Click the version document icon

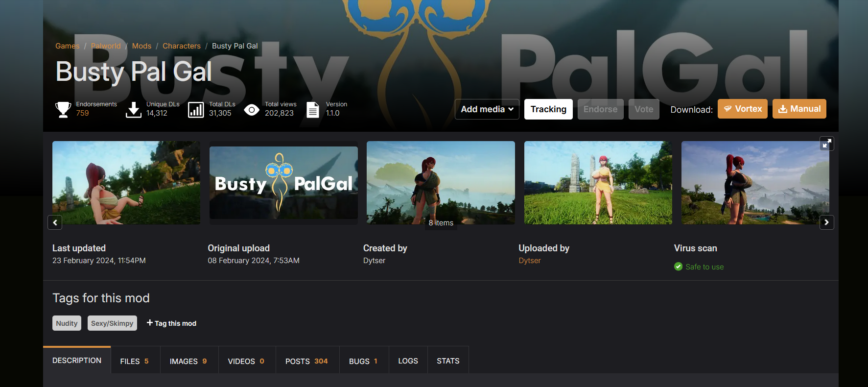312,110
